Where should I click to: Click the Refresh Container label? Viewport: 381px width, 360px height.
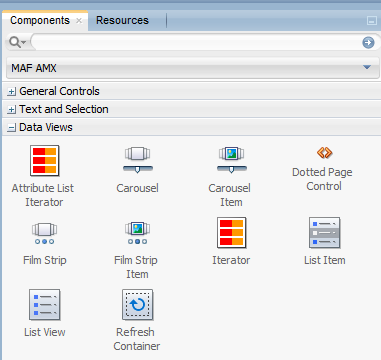click(x=137, y=339)
